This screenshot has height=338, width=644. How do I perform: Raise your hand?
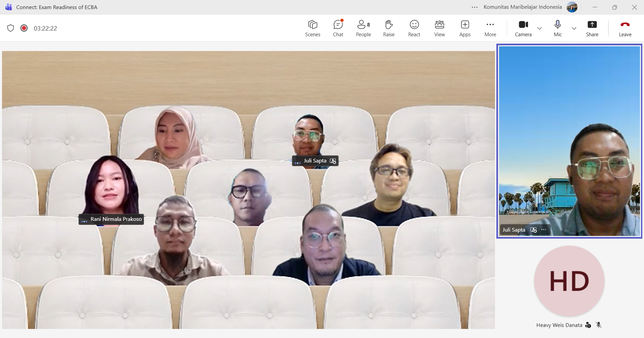click(x=389, y=28)
